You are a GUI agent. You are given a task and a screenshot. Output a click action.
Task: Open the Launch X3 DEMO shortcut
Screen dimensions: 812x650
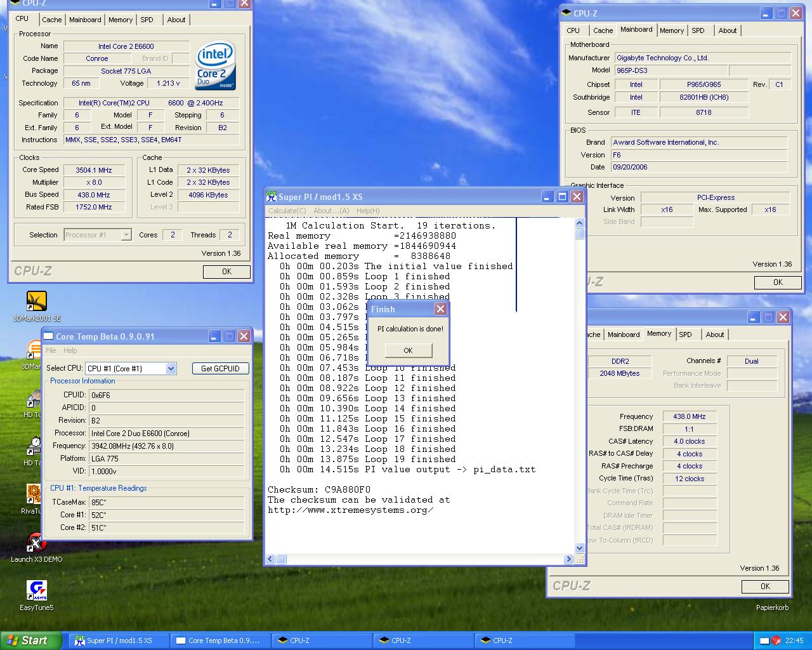[x=36, y=543]
